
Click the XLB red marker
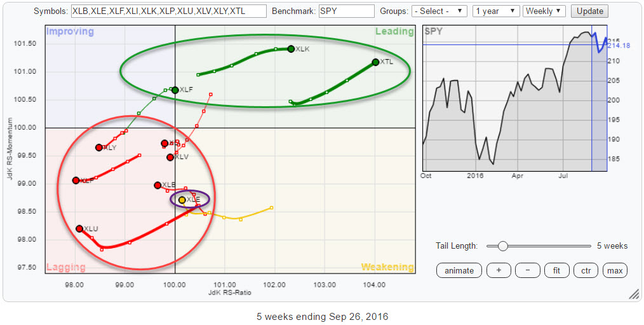coord(158,185)
